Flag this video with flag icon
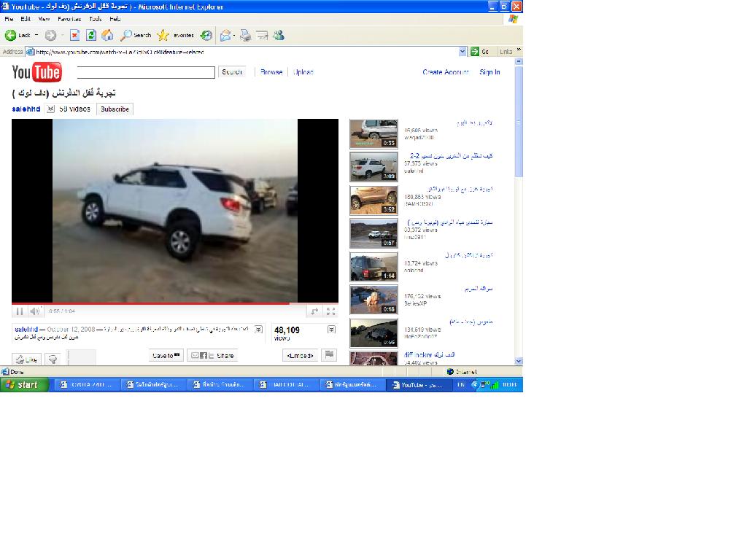 point(329,355)
